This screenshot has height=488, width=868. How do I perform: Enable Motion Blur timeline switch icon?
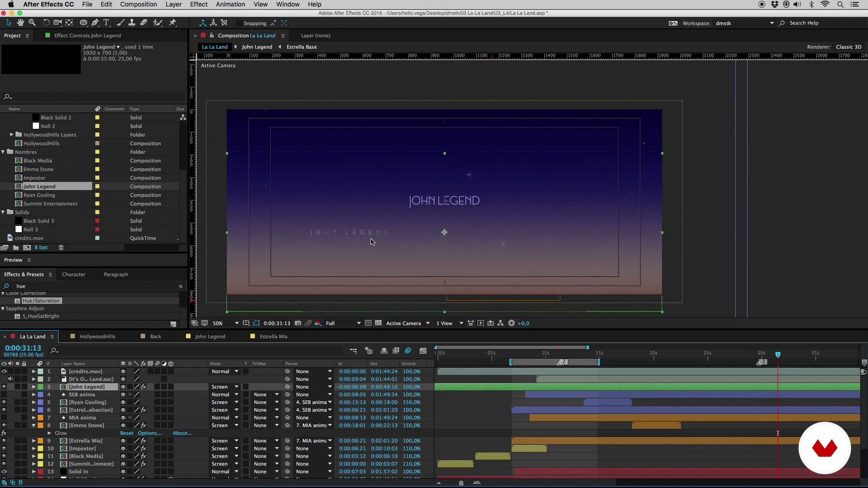coord(408,351)
